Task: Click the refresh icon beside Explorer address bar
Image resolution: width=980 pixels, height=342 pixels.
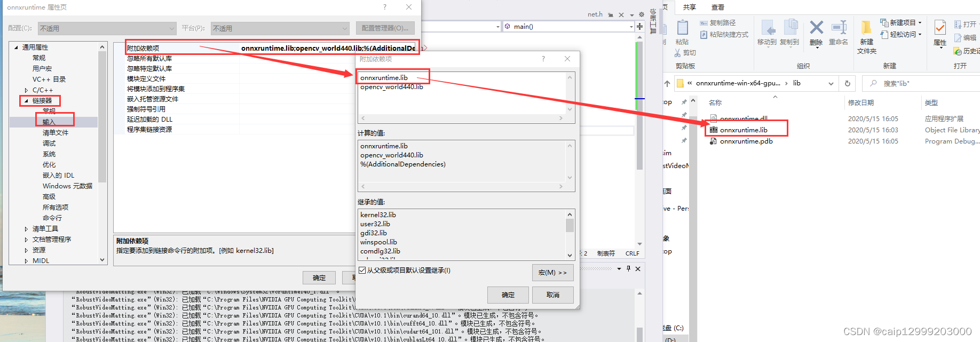Action: (x=847, y=83)
